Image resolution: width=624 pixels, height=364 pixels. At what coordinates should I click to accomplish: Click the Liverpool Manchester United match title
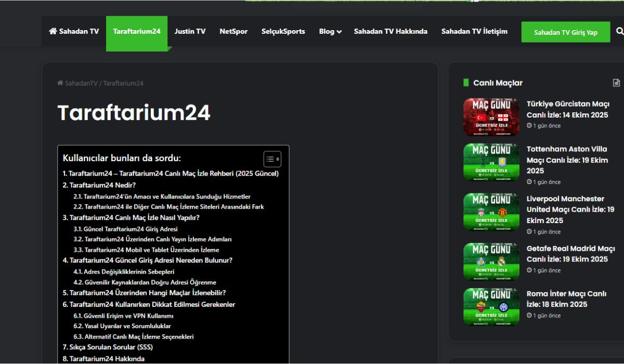[x=570, y=210]
